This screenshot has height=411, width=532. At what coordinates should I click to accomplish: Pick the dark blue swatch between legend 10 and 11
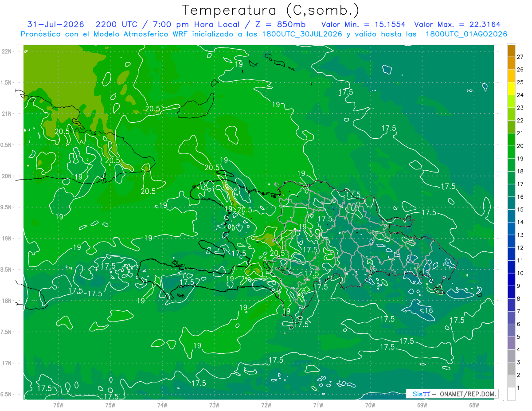pos(511,267)
